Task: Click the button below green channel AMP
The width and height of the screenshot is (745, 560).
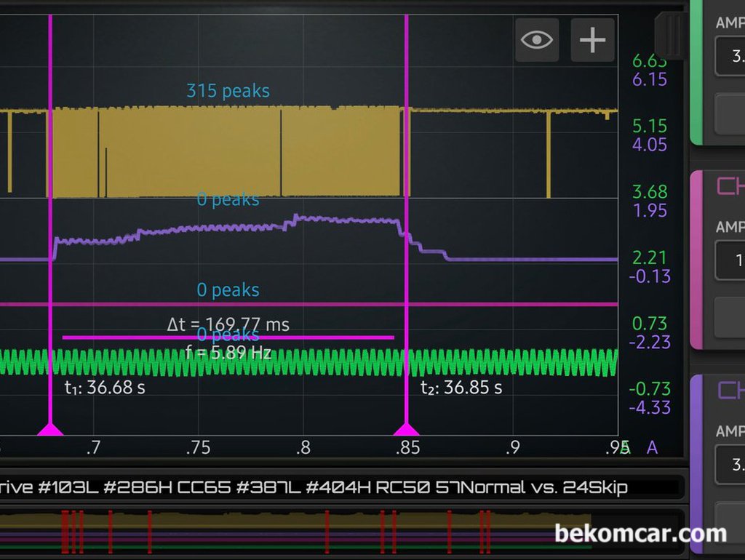Action: point(730,114)
